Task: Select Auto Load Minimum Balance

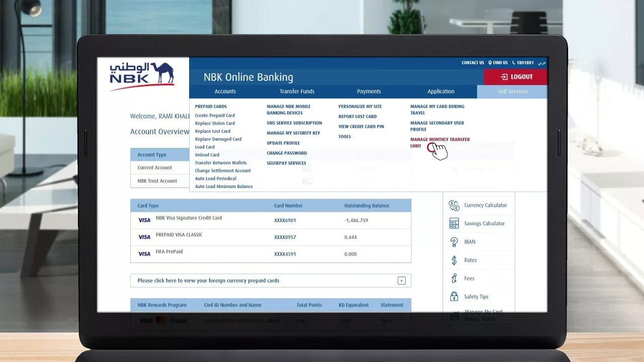Action: [x=224, y=187]
